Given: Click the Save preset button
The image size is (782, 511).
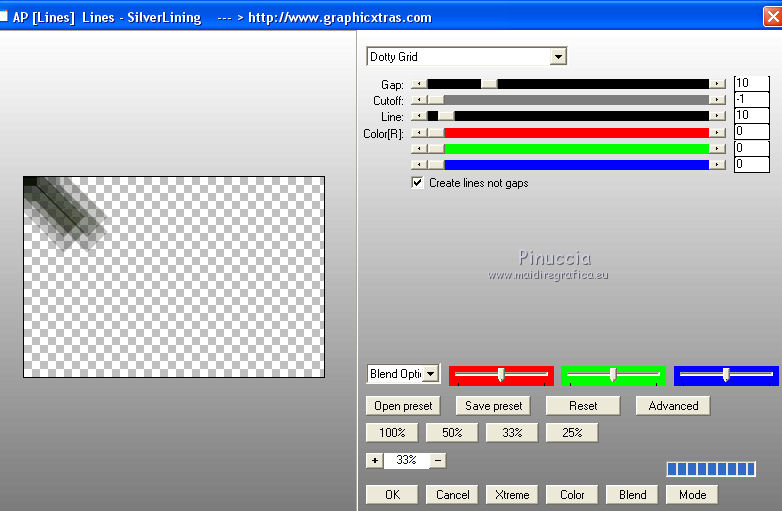Looking at the screenshot, I should coord(493,406).
